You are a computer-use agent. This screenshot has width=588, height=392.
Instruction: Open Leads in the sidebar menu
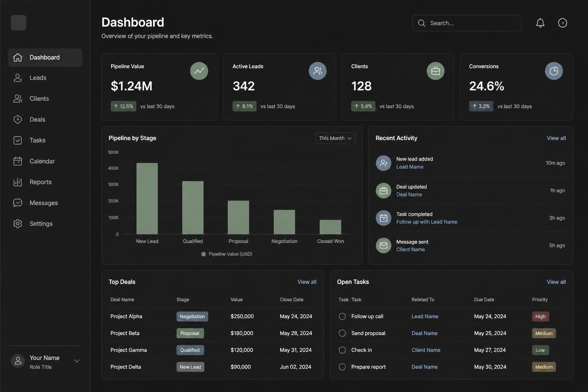pos(45,78)
